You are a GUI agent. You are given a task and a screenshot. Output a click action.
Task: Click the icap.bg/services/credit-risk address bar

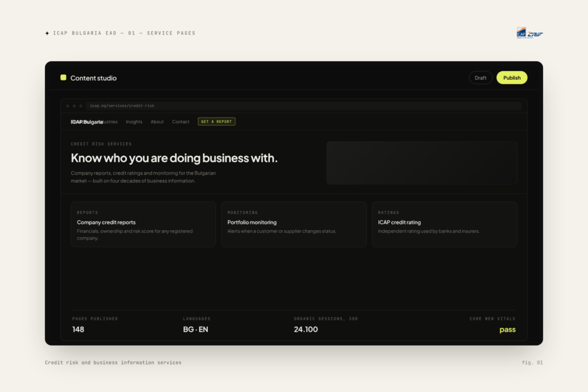(x=304, y=106)
